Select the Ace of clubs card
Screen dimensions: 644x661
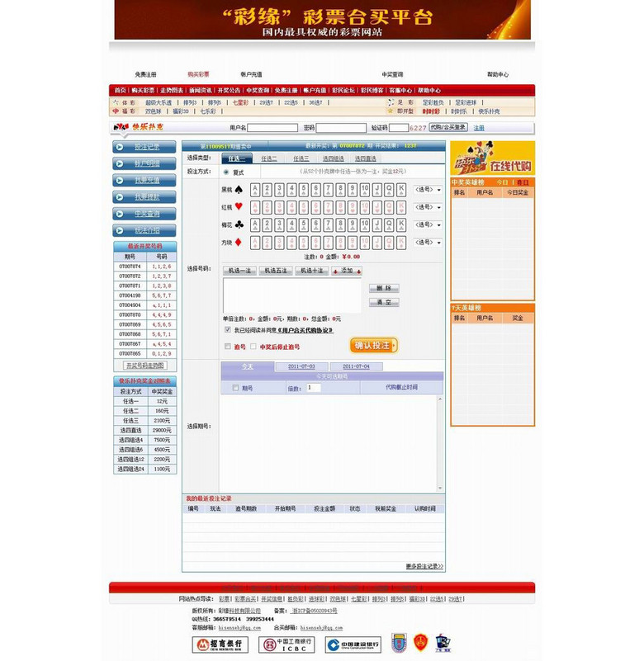pyautogui.click(x=255, y=224)
